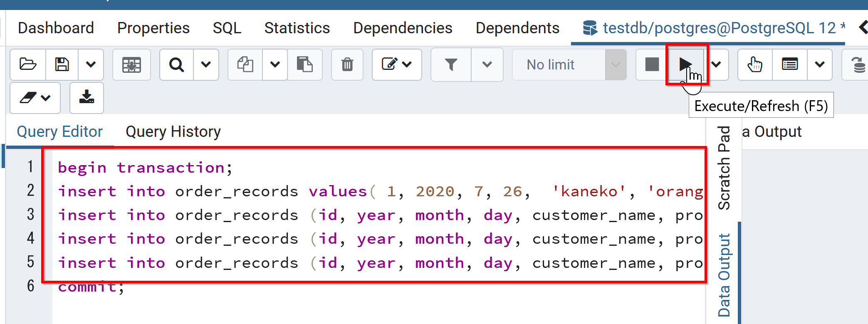The image size is (868, 324).
Task: Switch to the Query History tab
Action: [173, 132]
